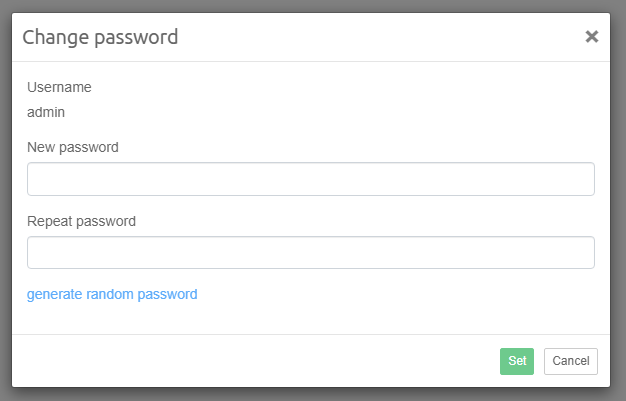Focus the Repeat password text box
The image size is (626, 401).
click(x=310, y=253)
